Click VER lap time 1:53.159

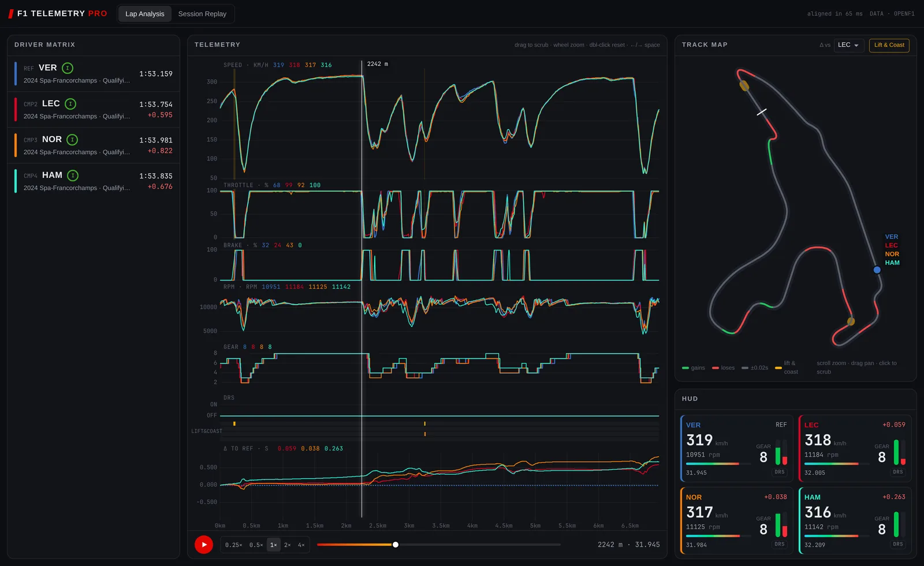[156, 74]
